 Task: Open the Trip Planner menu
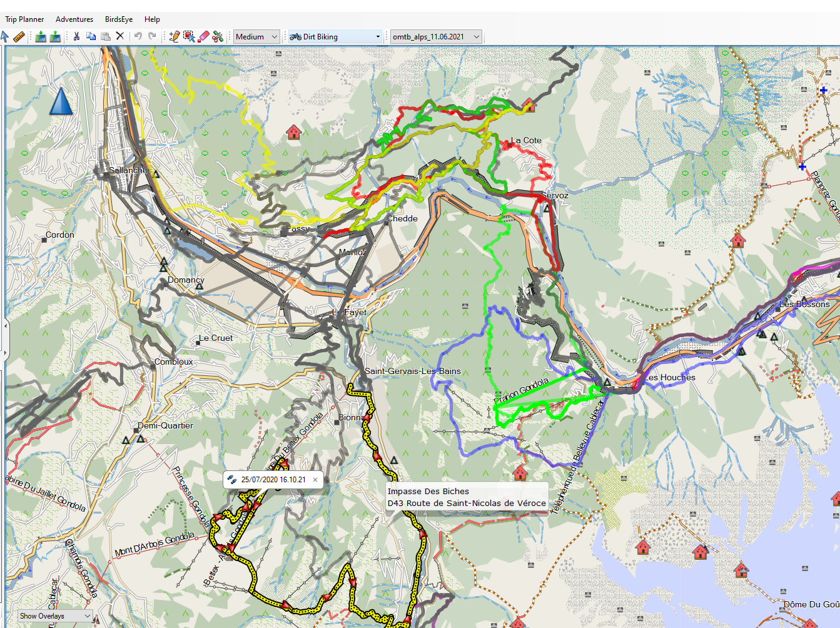[24, 19]
